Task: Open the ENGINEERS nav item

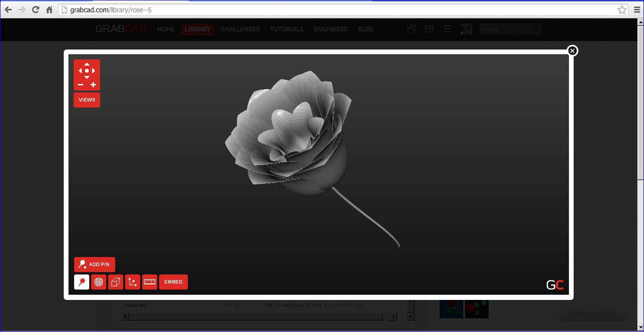Action: 330,29
